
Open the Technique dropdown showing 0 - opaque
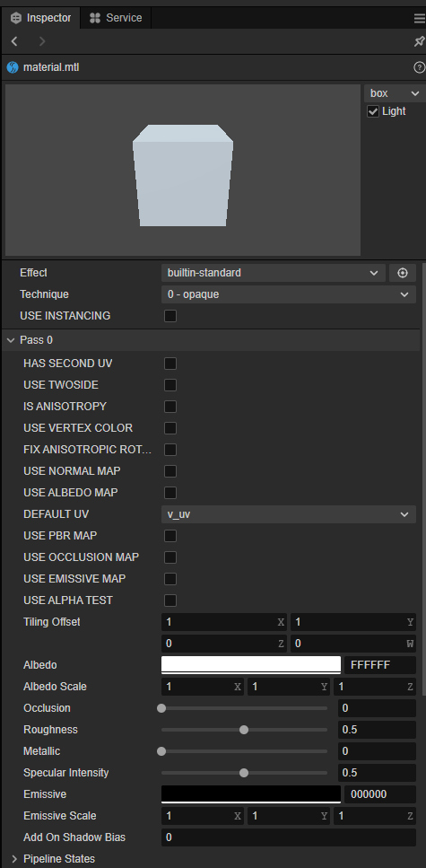click(289, 294)
